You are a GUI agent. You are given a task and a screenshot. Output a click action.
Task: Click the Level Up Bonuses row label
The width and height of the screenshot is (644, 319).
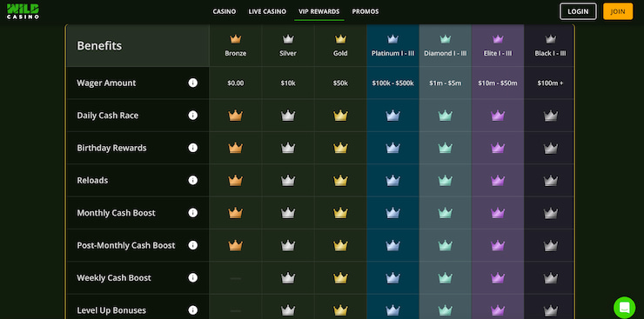pos(111,310)
